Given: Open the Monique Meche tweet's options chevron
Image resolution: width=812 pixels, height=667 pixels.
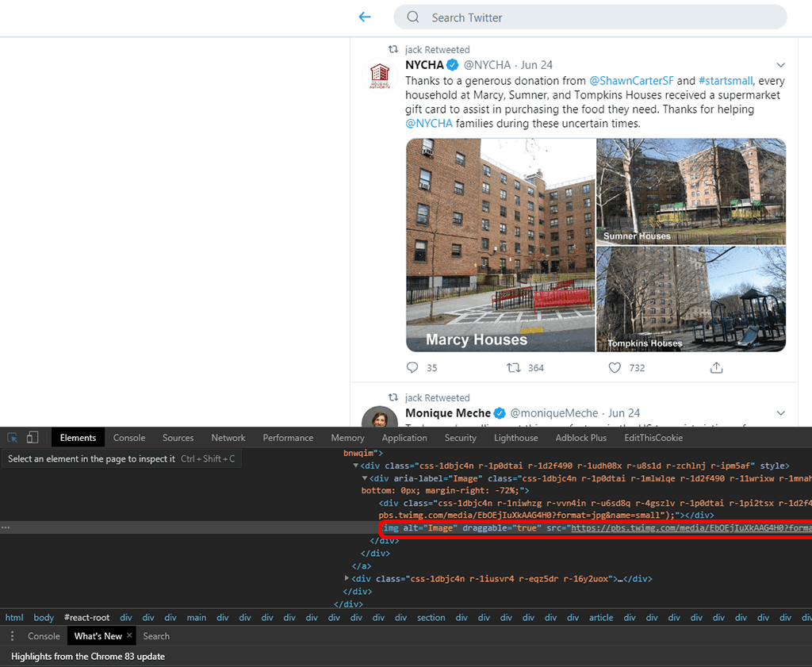Looking at the screenshot, I should click(x=780, y=412).
